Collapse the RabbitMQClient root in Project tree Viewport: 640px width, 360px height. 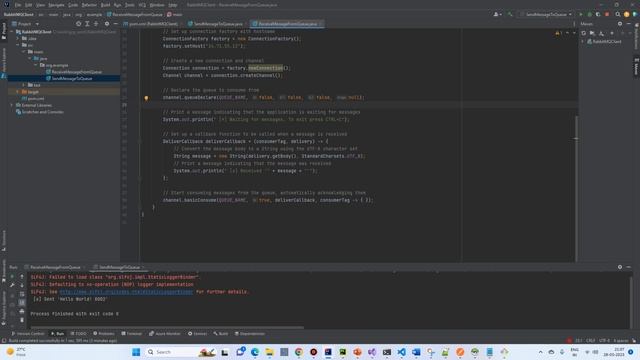pos(12,32)
